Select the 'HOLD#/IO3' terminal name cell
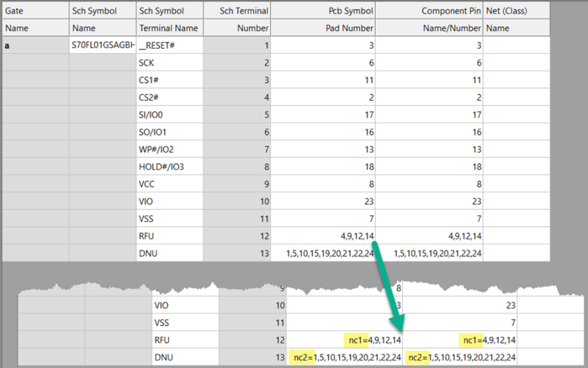This screenshot has height=368, width=588. 170,167
